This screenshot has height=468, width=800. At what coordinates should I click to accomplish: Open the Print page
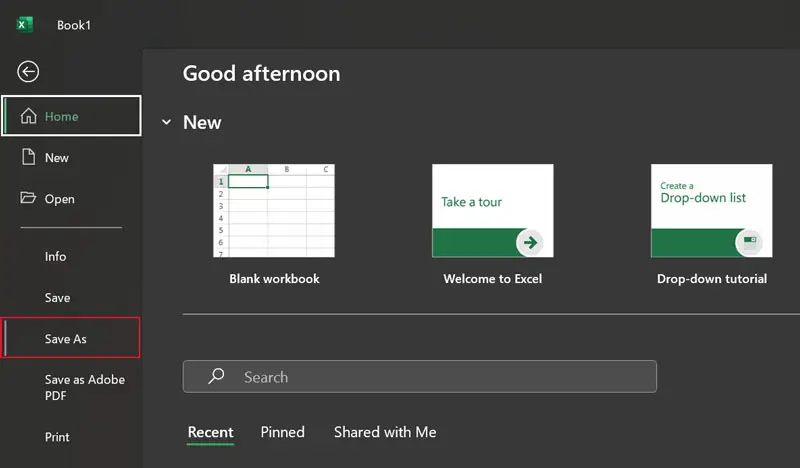click(71, 437)
